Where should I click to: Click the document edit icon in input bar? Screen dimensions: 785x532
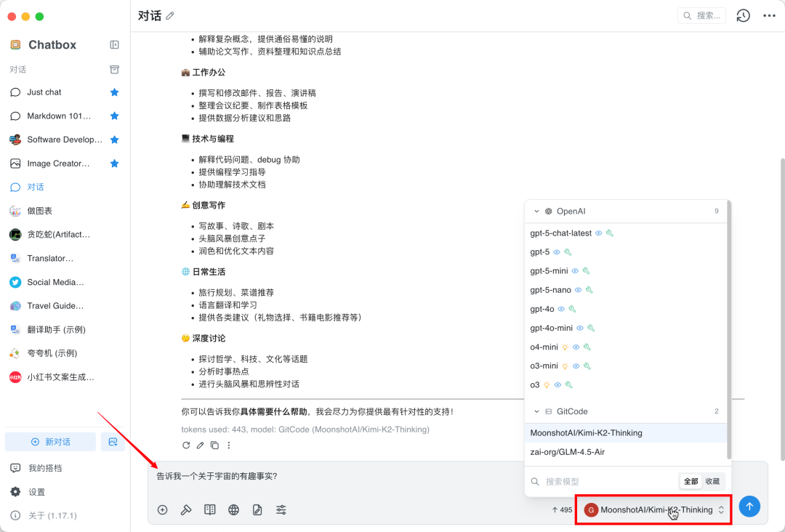click(x=257, y=509)
